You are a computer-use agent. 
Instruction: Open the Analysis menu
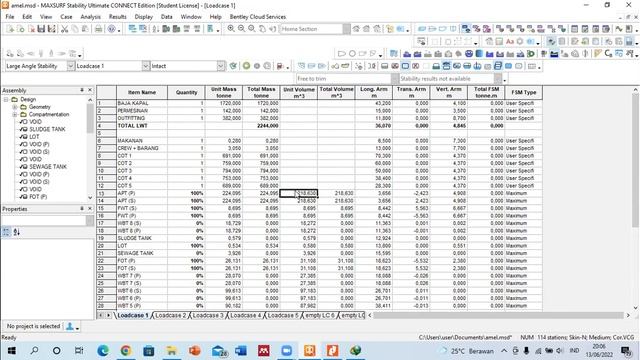90,17
